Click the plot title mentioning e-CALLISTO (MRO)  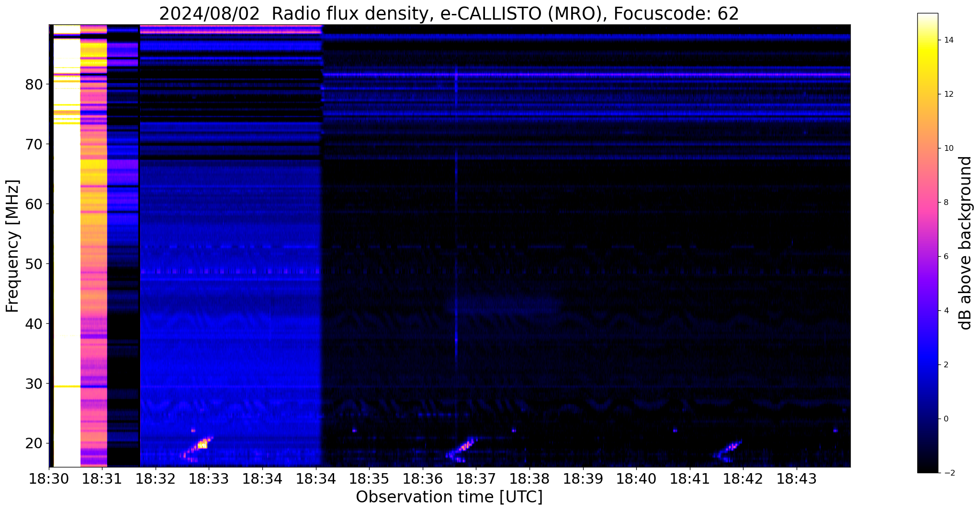coord(449,13)
